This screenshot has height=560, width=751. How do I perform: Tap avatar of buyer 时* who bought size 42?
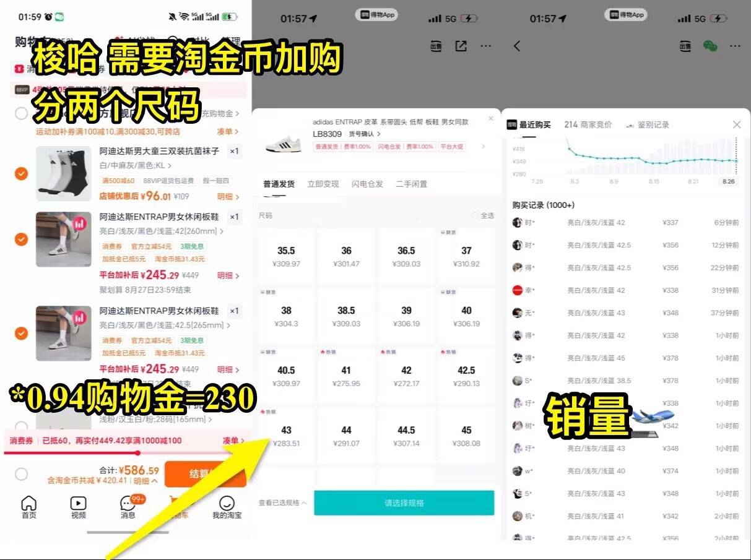pyautogui.click(x=518, y=223)
